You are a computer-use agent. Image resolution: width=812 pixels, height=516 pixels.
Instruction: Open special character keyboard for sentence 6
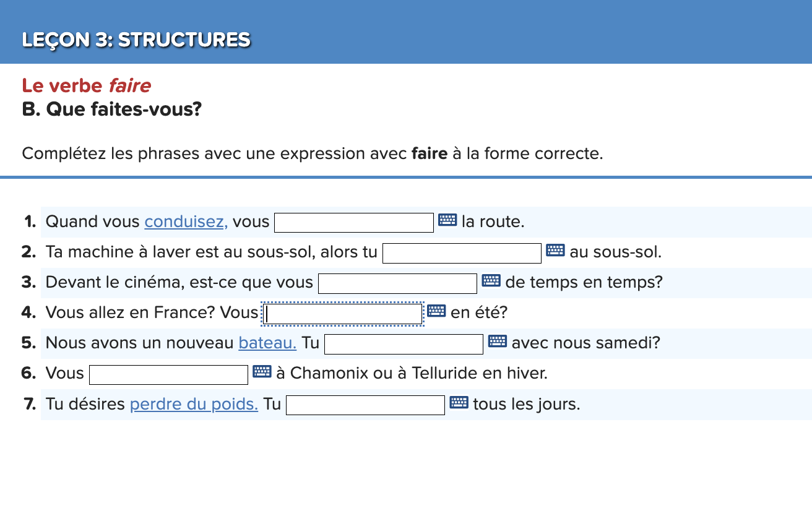(x=262, y=371)
